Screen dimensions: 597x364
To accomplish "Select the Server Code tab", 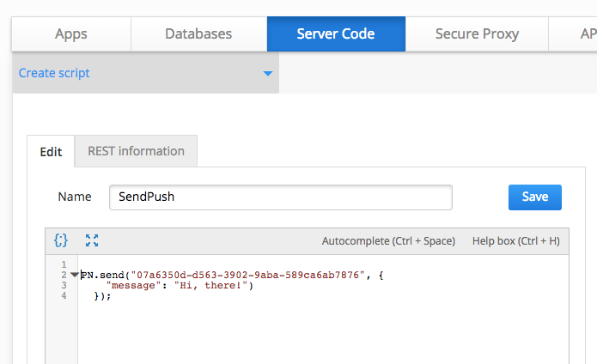I will click(336, 34).
